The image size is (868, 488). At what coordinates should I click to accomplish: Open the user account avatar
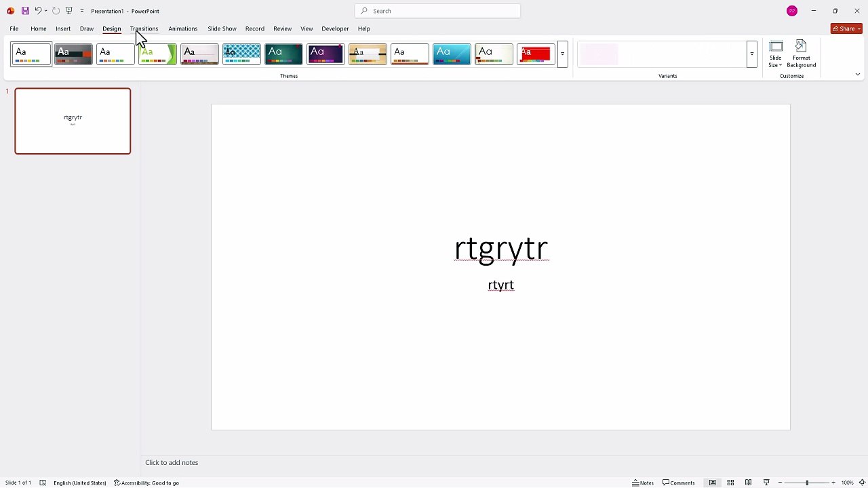(x=792, y=11)
